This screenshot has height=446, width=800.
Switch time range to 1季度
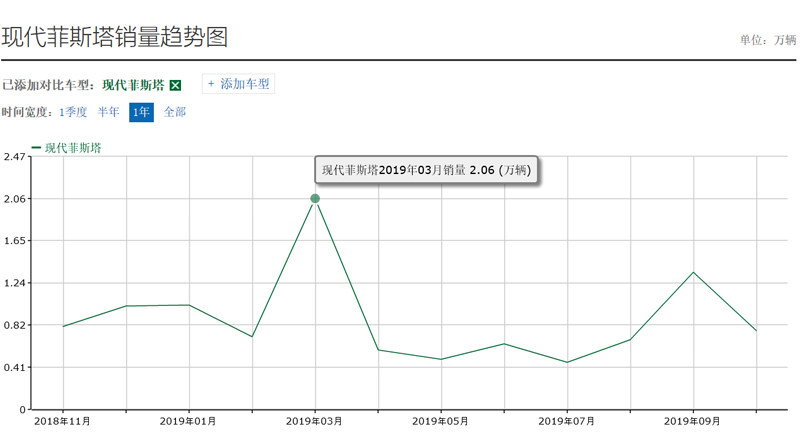pyautogui.click(x=73, y=112)
